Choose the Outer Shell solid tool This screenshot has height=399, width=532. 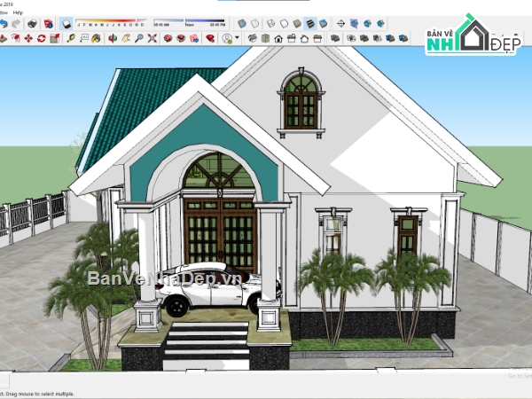point(335,38)
